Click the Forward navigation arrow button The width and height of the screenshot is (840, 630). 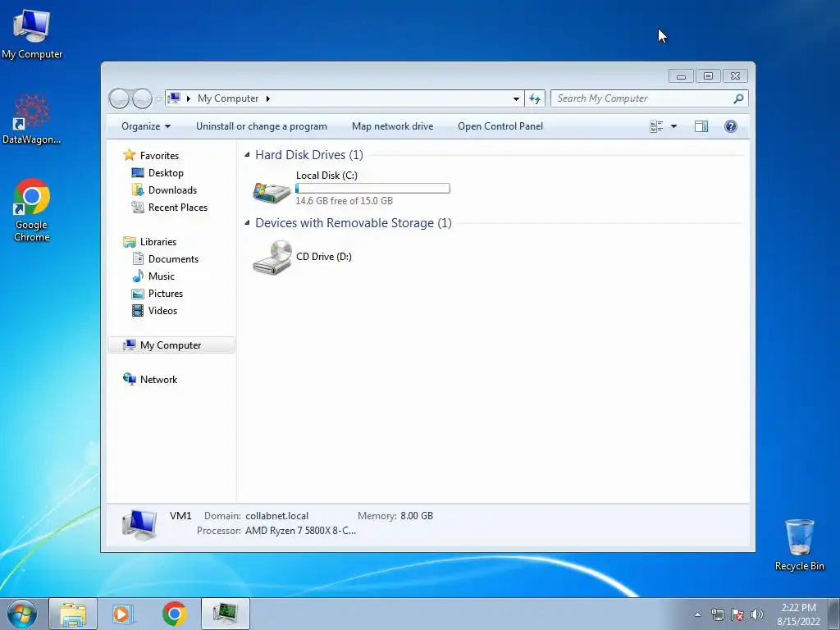point(142,98)
